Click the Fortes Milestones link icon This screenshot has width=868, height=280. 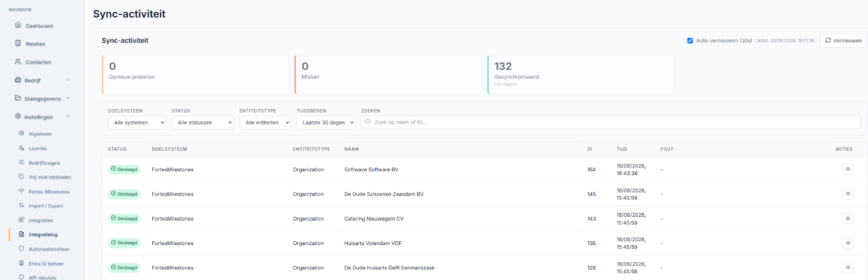click(x=22, y=191)
